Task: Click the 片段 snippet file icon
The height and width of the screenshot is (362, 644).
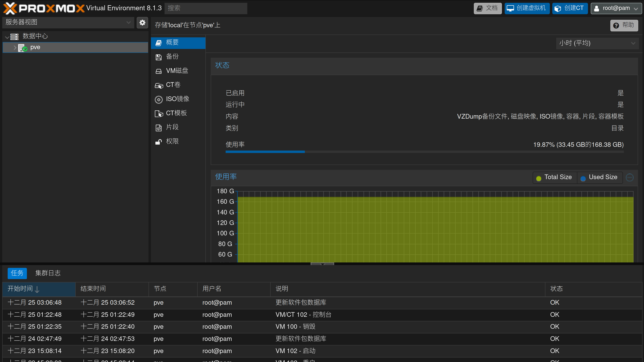Action: pyautogui.click(x=159, y=128)
